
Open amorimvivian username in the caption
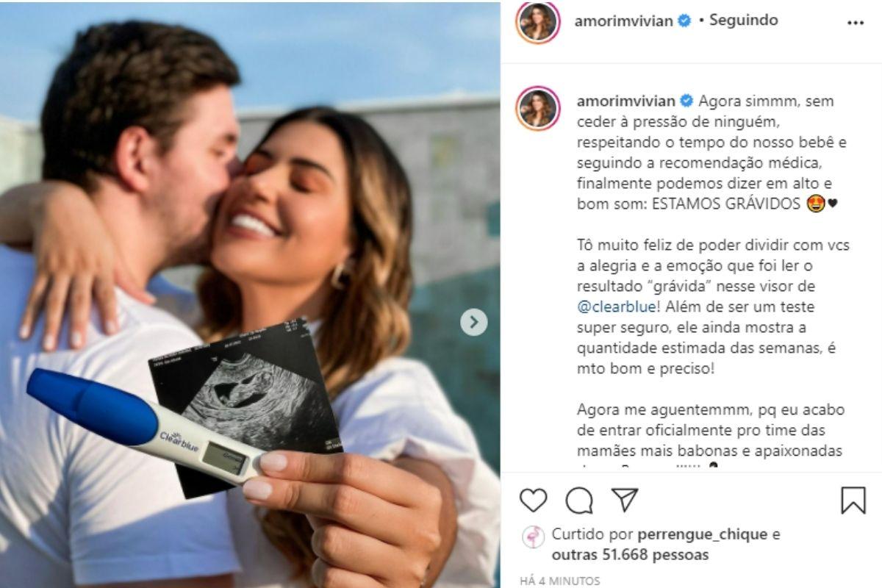coord(623,101)
